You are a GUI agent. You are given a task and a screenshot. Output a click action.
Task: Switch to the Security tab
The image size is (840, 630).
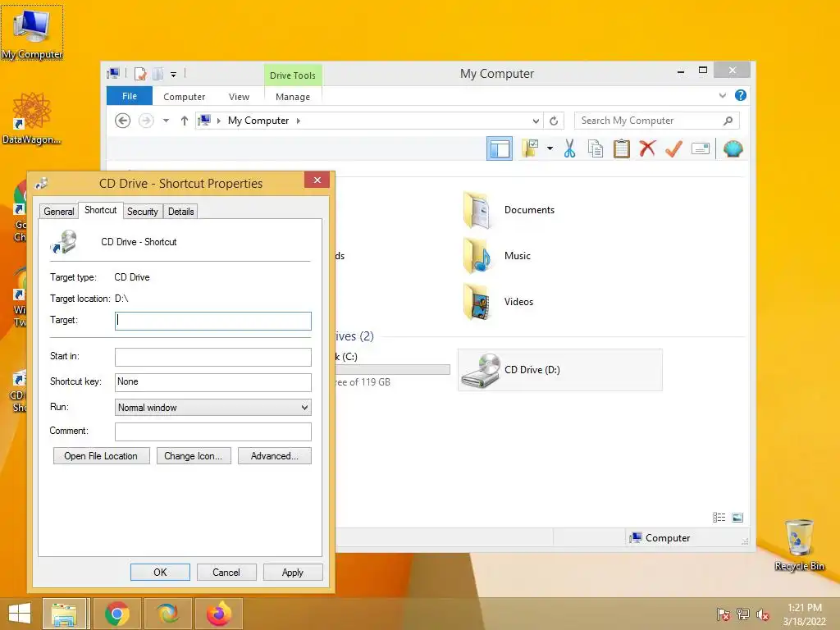point(143,212)
